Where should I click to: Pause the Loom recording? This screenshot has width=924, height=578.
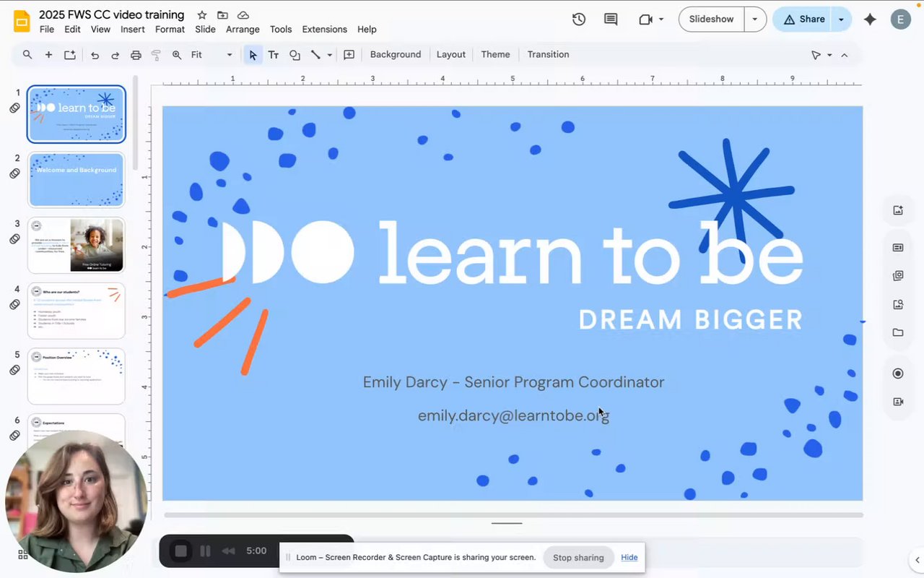coord(205,551)
